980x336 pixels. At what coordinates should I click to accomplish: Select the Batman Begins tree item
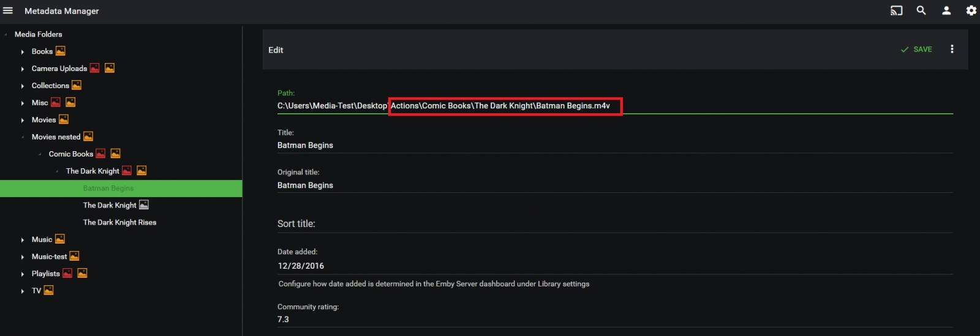pyautogui.click(x=121, y=188)
